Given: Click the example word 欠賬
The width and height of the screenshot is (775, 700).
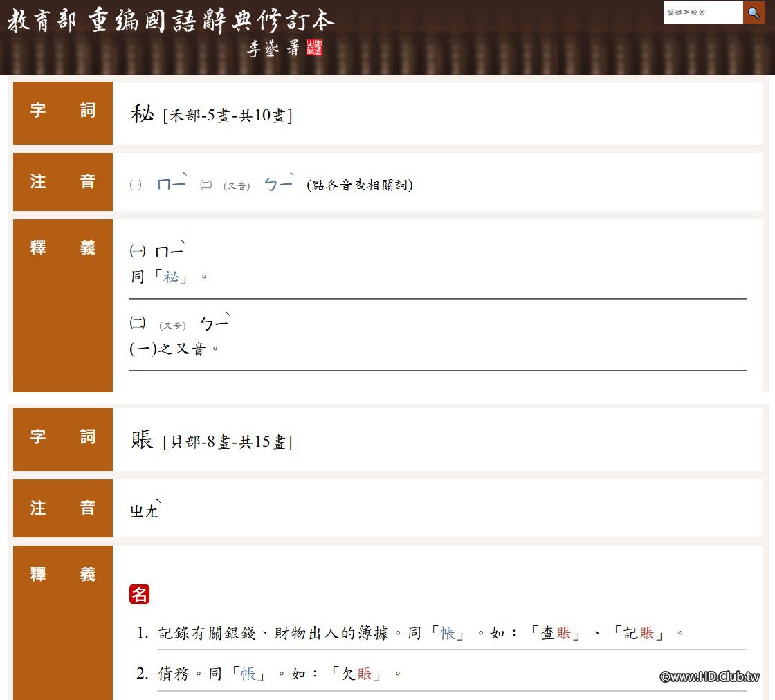Looking at the screenshot, I should 357,674.
